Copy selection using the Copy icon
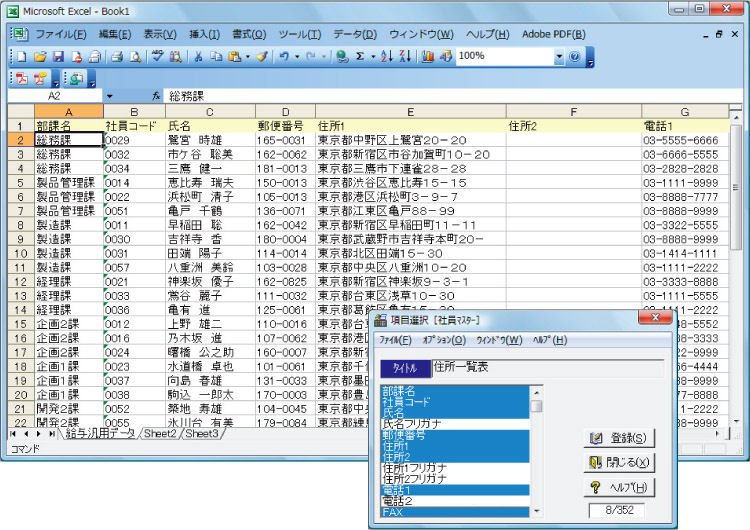 click(x=217, y=57)
